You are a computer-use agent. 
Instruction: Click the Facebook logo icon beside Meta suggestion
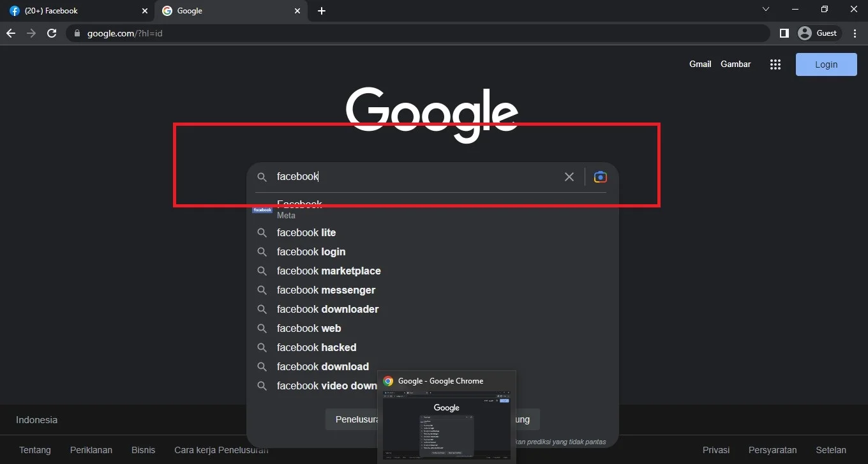pos(262,210)
